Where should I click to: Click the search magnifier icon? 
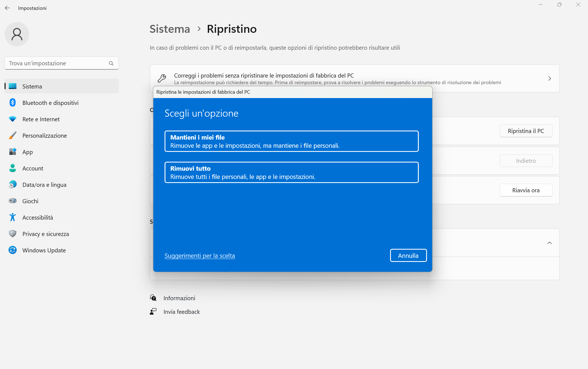coord(111,63)
